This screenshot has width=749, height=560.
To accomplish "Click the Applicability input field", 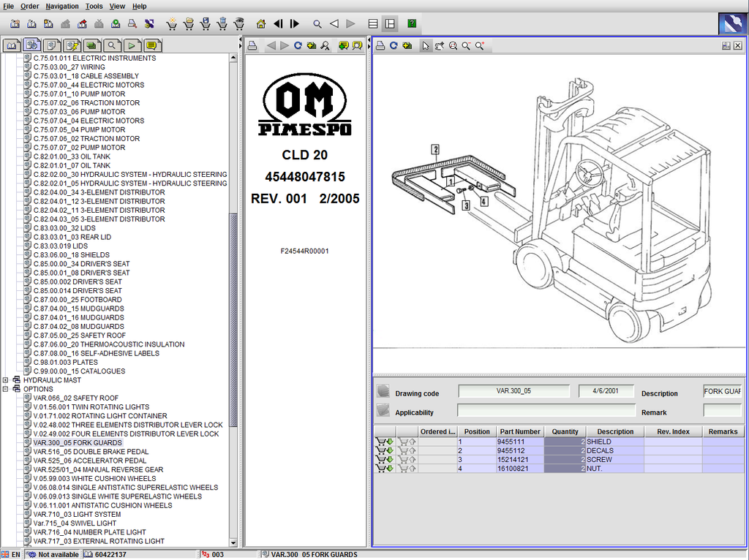I will click(x=546, y=411).
